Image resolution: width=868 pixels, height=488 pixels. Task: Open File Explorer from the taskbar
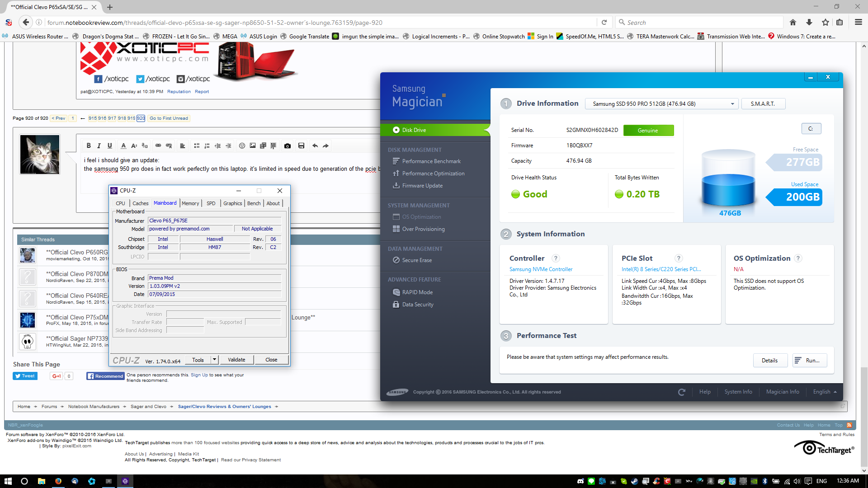click(x=41, y=481)
